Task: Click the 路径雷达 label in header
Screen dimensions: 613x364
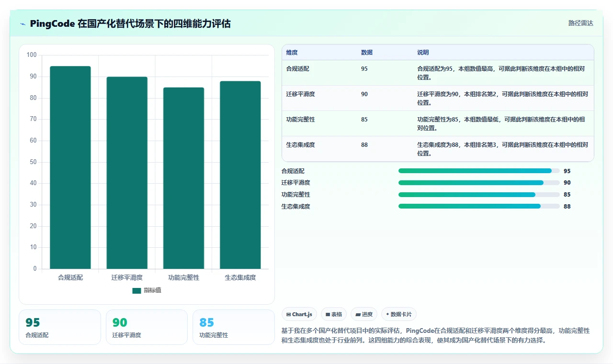Action: pos(580,23)
